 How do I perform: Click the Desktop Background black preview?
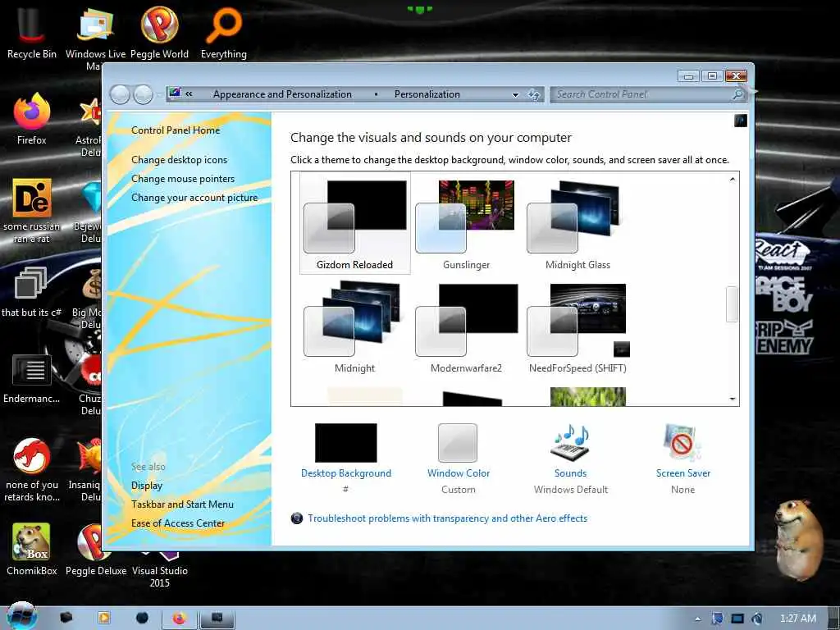345,442
